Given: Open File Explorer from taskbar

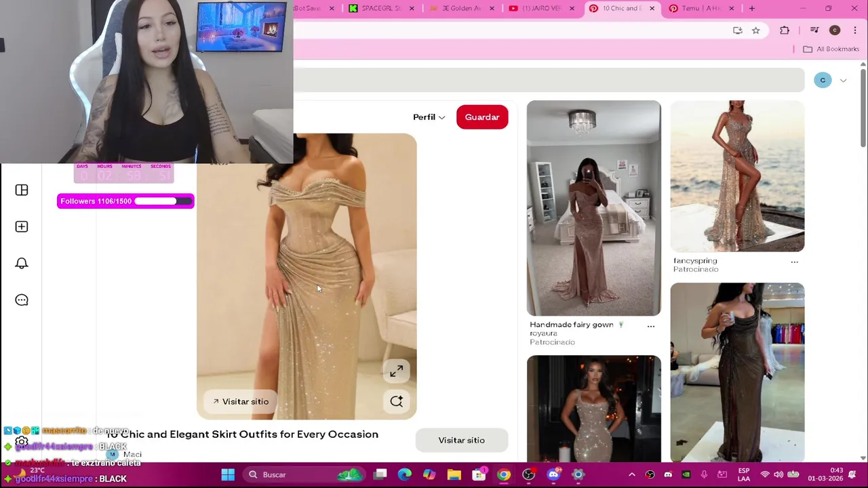Looking at the screenshot, I should click(454, 474).
